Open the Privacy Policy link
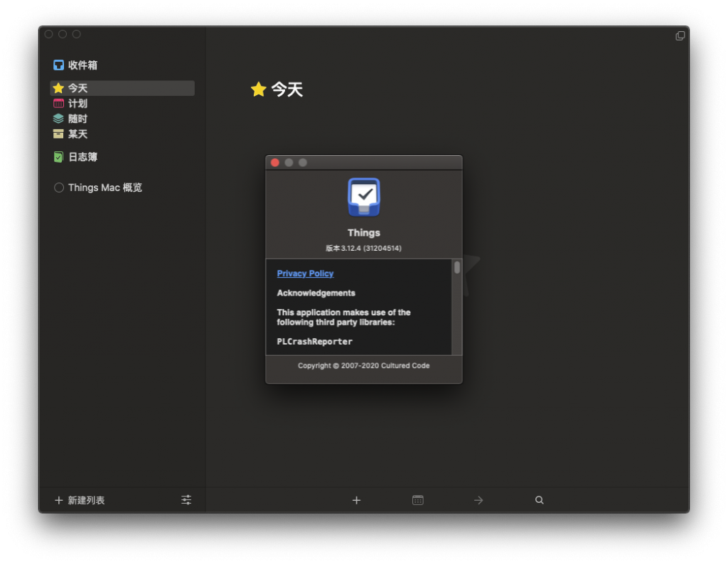Viewport: 728px width, 564px height. 305,273
